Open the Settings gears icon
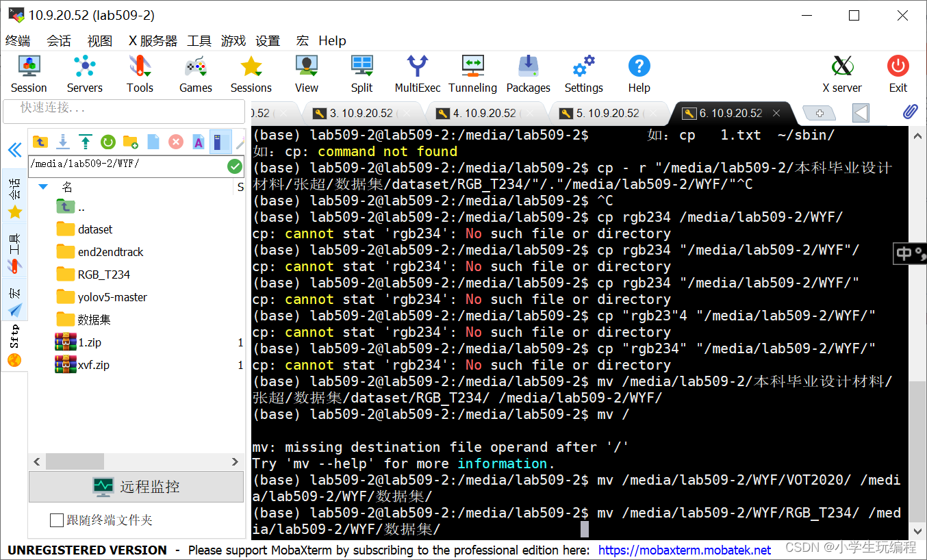Screen dimensions: 927x560 coord(584,74)
